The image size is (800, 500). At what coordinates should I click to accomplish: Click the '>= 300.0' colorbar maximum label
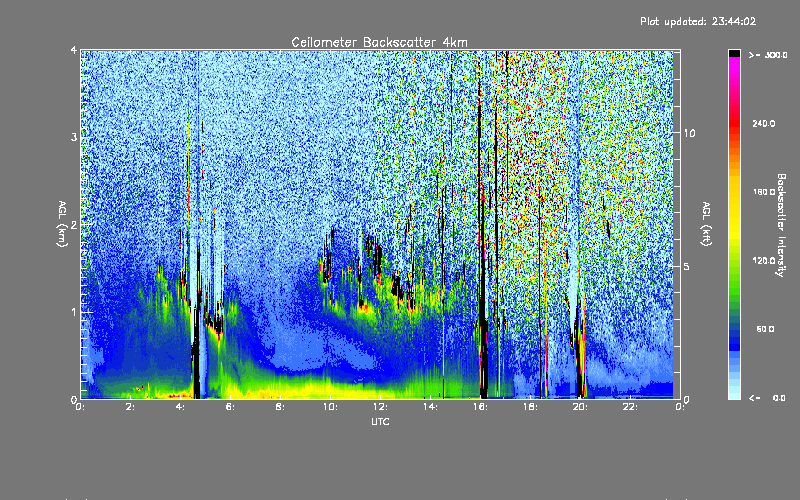coord(768,55)
